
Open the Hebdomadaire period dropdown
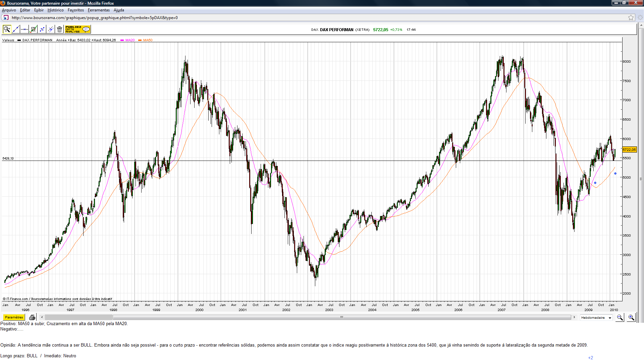click(596, 317)
